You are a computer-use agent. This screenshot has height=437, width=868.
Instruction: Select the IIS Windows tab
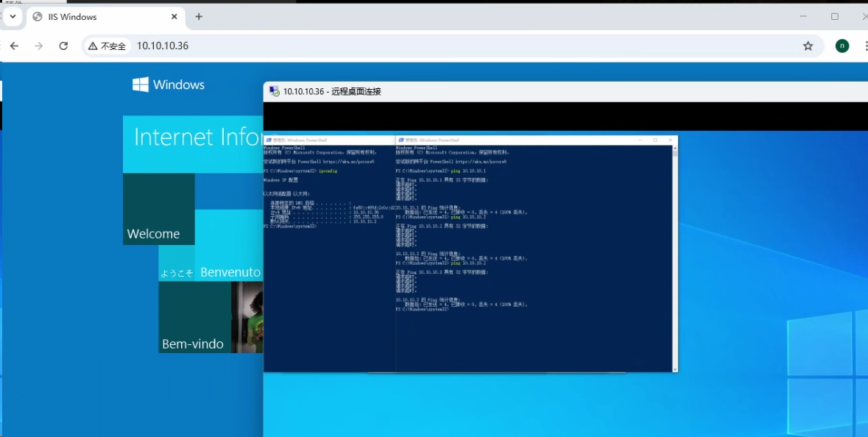coord(96,16)
